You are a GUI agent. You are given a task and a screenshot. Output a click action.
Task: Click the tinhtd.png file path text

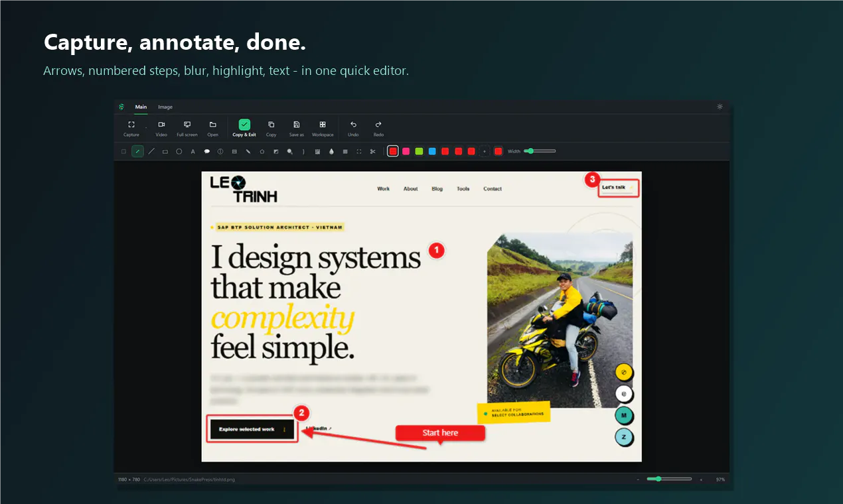[x=189, y=479]
